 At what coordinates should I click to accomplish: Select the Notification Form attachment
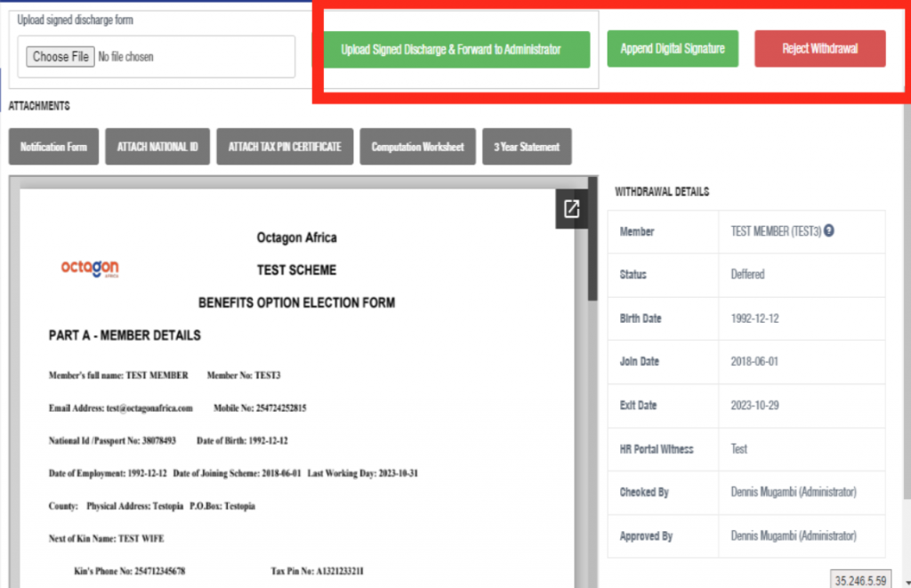coord(52,146)
